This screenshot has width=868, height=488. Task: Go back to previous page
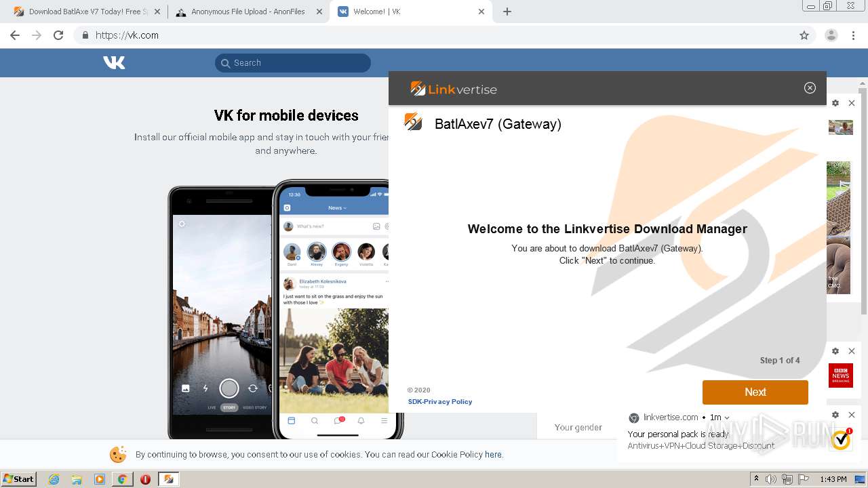coord(15,35)
